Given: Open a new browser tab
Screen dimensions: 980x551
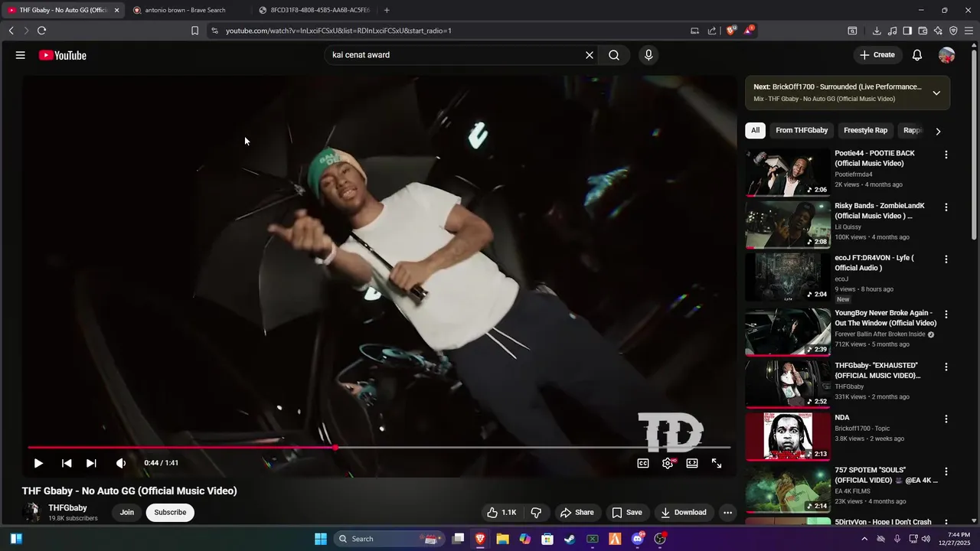Looking at the screenshot, I should point(387,10).
